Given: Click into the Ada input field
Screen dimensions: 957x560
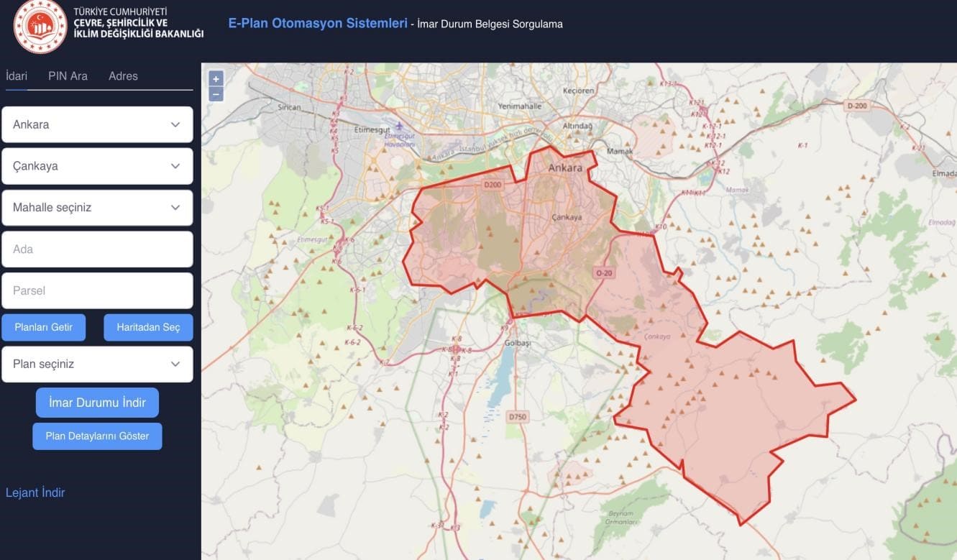Looking at the screenshot, I should pos(97,249).
